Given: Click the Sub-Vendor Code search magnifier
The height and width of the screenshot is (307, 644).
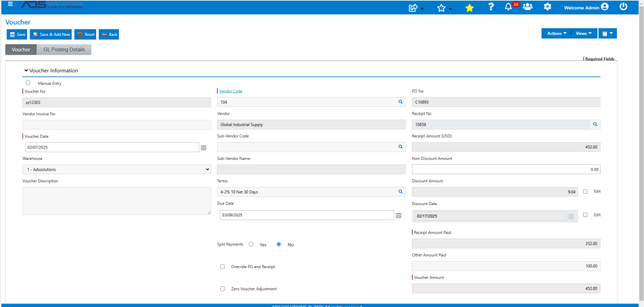Looking at the screenshot, I should pyautogui.click(x=401, y=147).
